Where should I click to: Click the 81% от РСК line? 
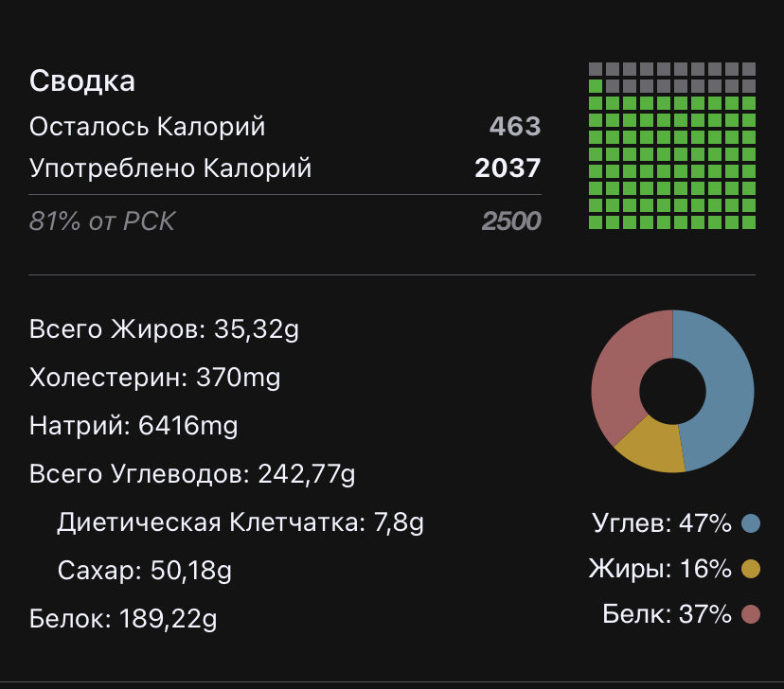tap(102, 221)
